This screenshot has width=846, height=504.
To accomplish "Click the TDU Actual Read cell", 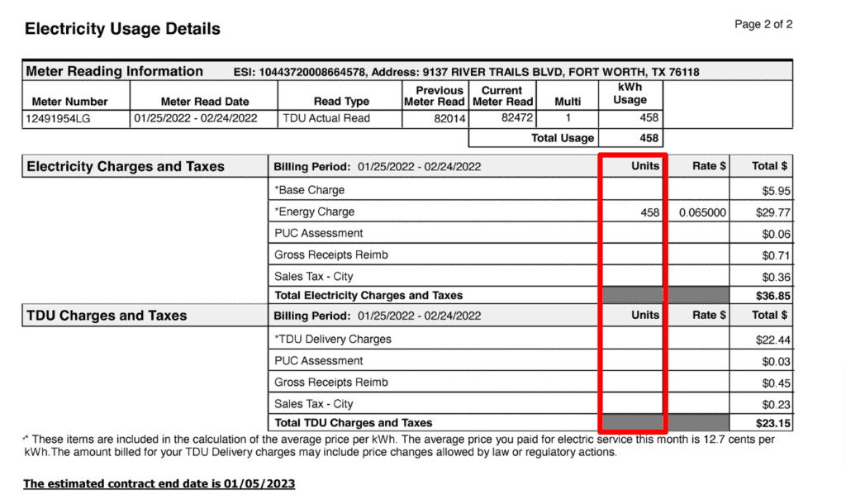I will (326, 118).
